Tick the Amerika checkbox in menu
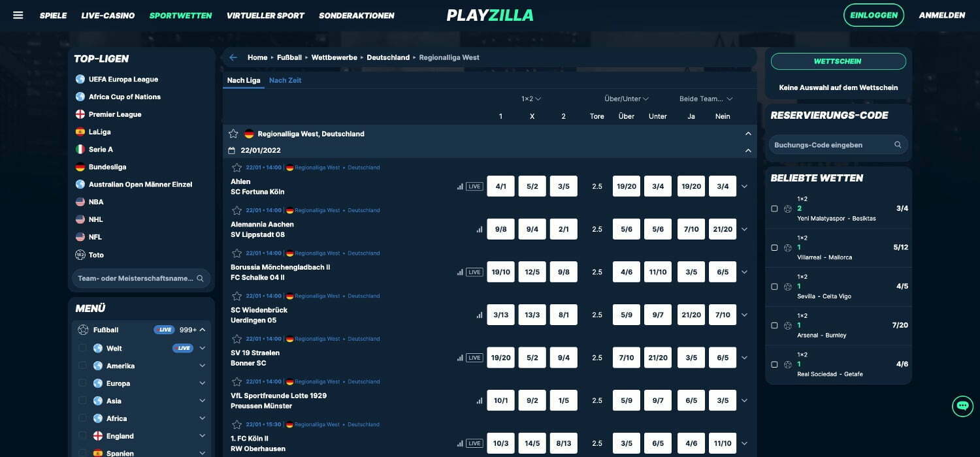The width and height of the screenshot is (980, 457). (82, 366)
